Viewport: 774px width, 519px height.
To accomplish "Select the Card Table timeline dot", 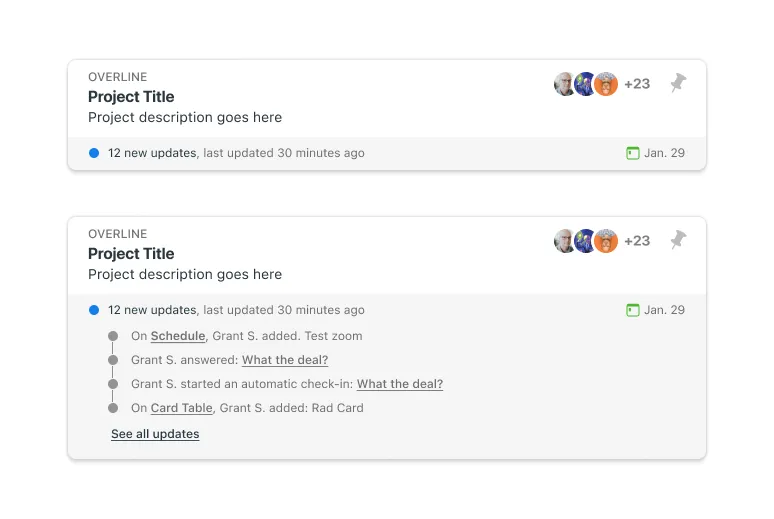I will tap(113, 408).
